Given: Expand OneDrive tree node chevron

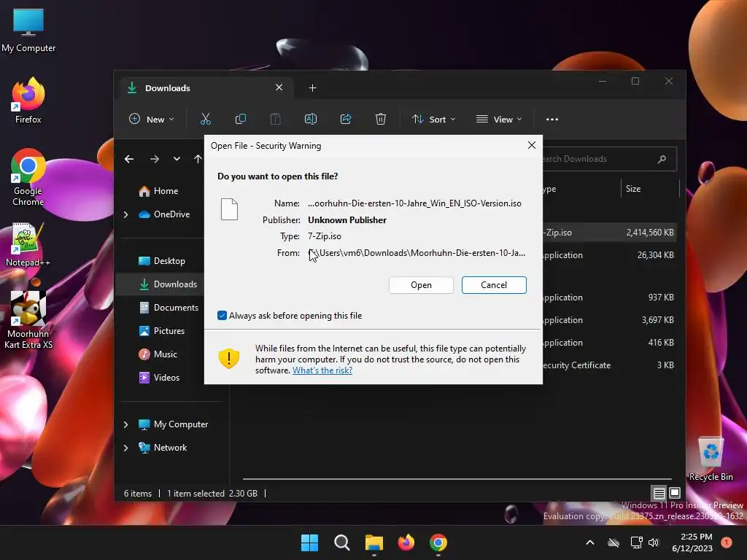Looking at the screenshot, I should [x=125, y=215].
